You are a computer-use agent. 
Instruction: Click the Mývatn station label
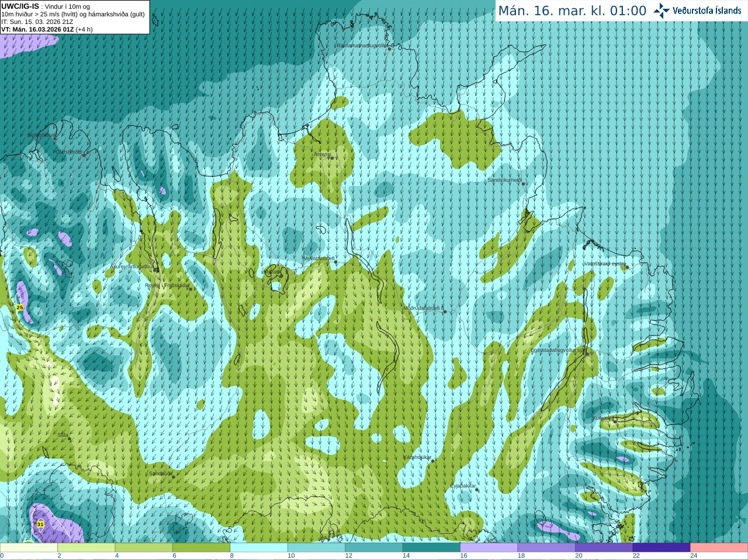pyautogui.click(x=272, y=272)
